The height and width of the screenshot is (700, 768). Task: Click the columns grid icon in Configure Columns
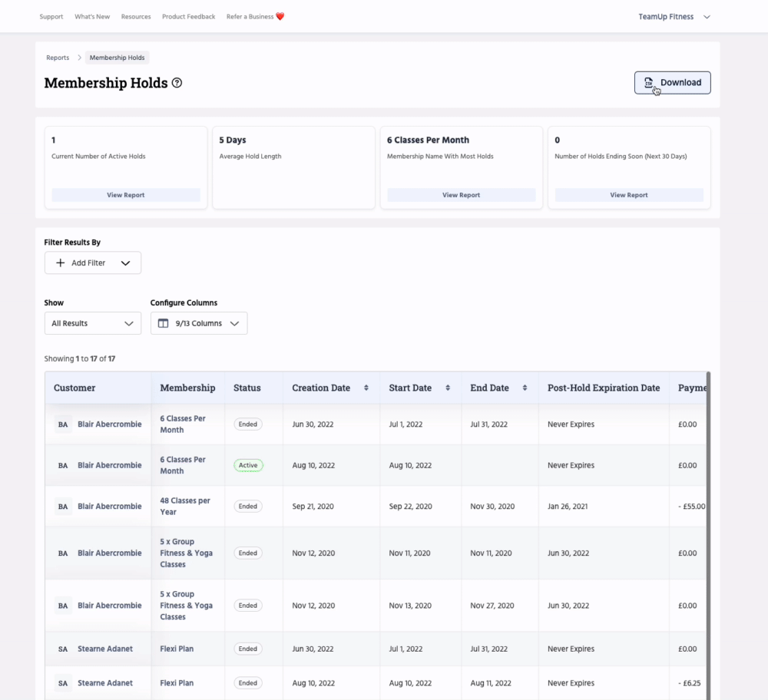[x=162, y=323]
